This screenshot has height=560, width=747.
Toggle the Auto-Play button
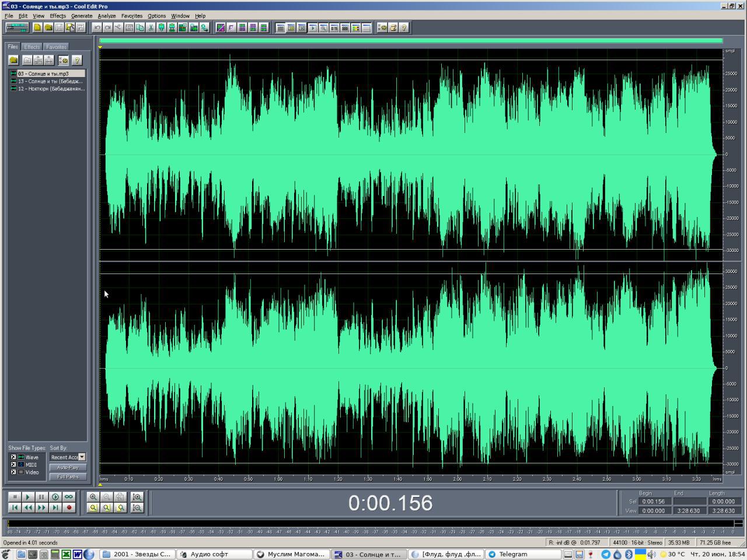coord(68,468)
